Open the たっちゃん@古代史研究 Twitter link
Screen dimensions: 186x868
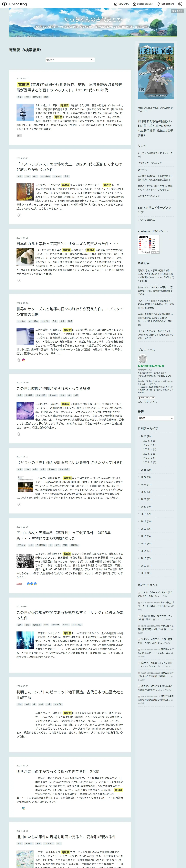[x=155, y=155]
